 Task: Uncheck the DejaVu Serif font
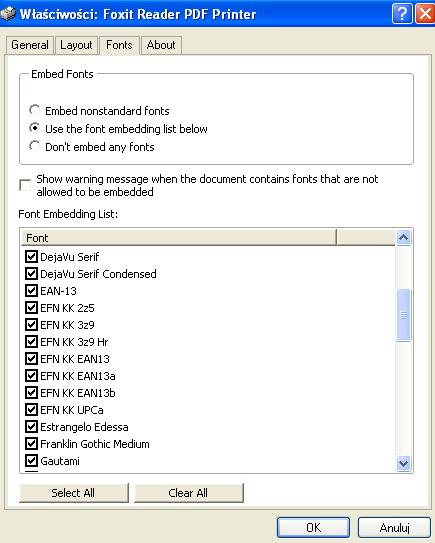[x=31, y=257]
